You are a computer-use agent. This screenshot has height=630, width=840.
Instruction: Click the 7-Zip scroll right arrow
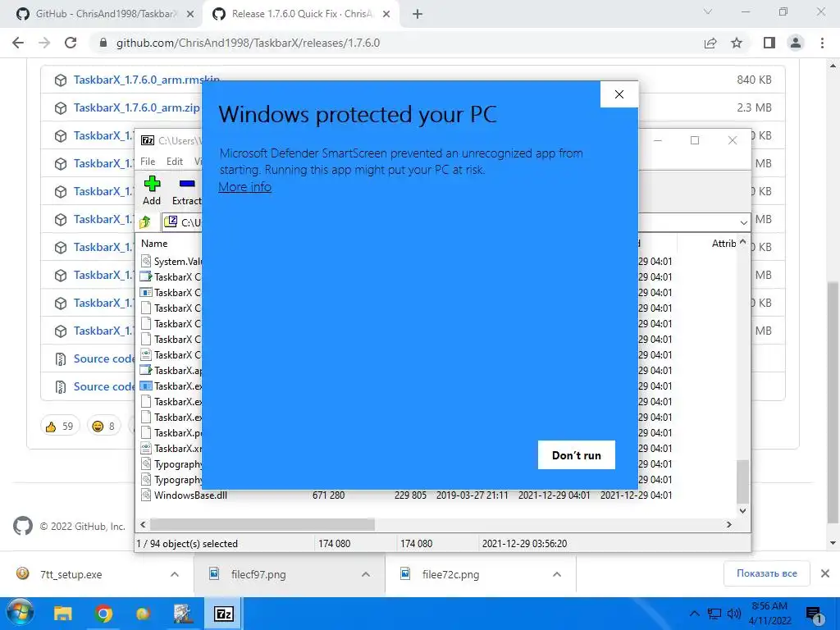point(728,524)
